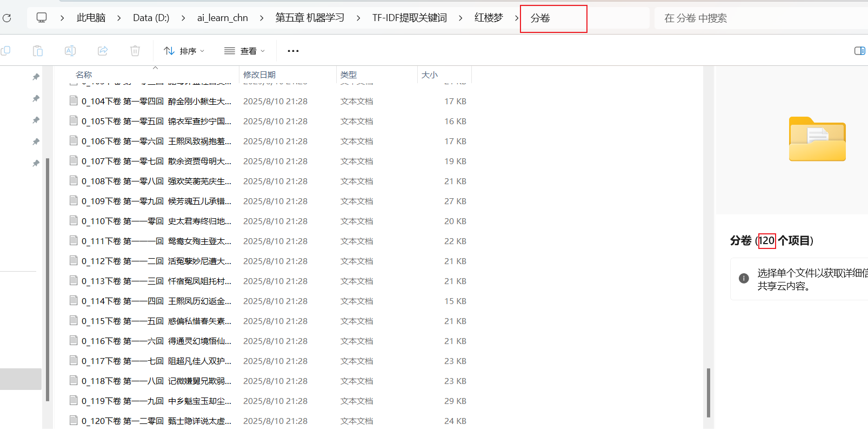
Task: Click the refresh icon
Action: pyautogui.click(x=7, y=18)
